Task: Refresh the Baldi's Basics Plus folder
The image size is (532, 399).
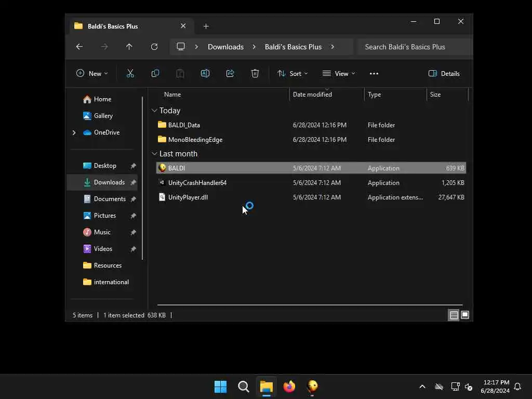Action: coord(154,47)
